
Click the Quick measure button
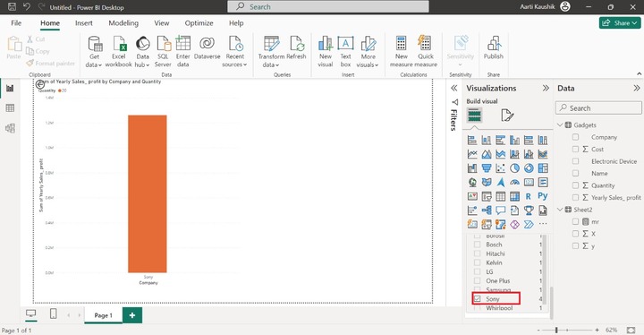[426, 51]
